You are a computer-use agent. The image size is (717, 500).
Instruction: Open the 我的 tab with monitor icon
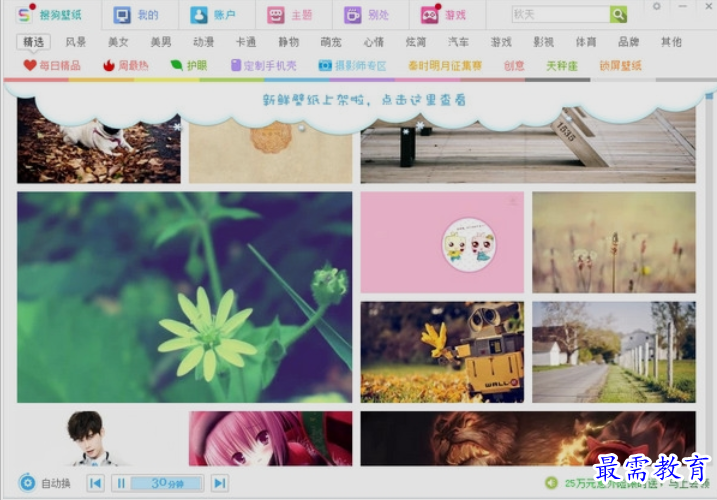coord(135,15)
